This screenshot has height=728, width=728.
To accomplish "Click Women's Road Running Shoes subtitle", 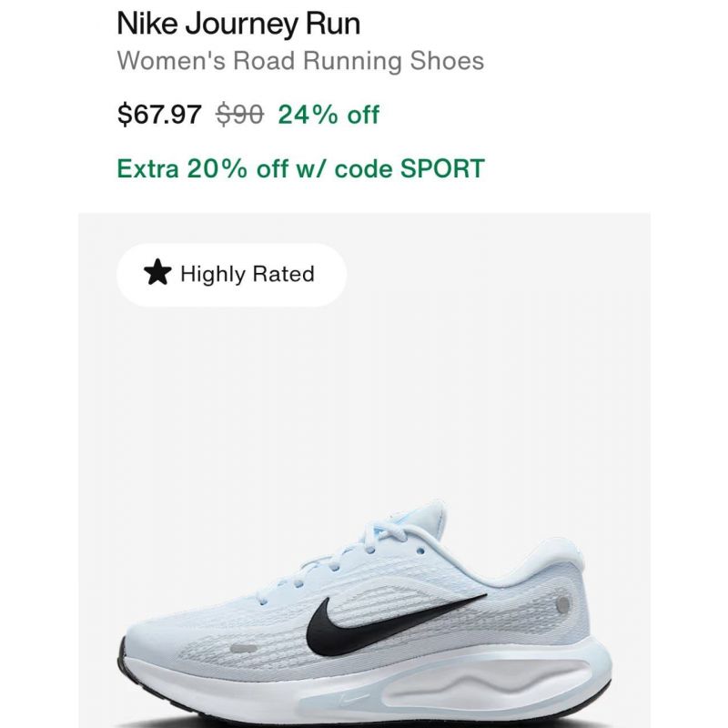I will point(300,61).
